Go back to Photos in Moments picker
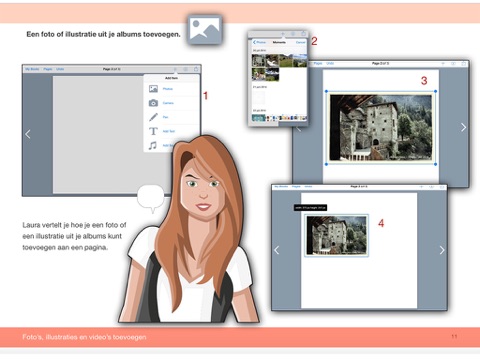The width and height of the screenshot is (480, 360). [x=259, y=42]
